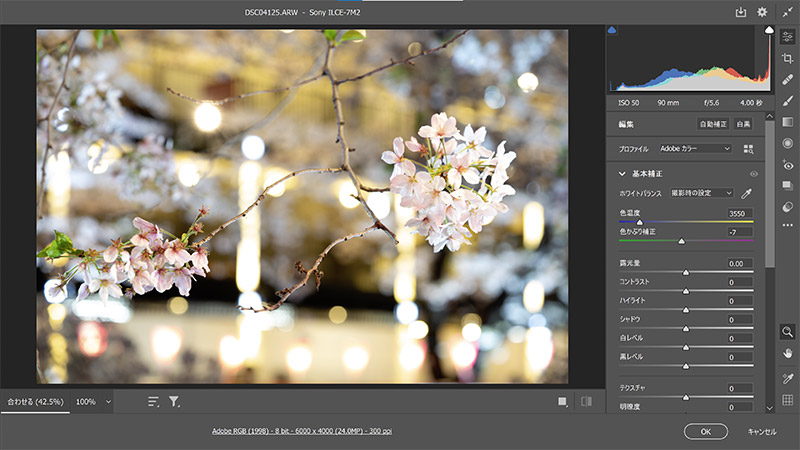Viewport: 800px width, 450px height.
Task: Select the Healing (spot removal) tool
Action: pyautogui.click(x=787, y=79)
